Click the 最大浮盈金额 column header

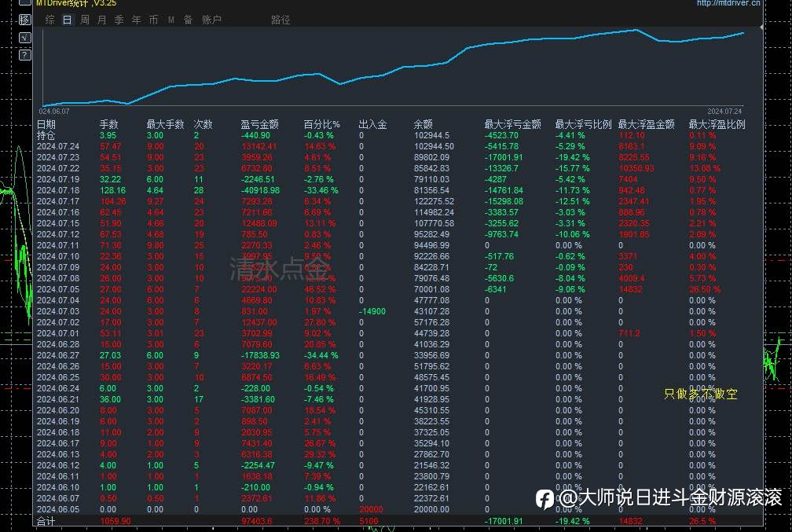[x=646, y=124]
